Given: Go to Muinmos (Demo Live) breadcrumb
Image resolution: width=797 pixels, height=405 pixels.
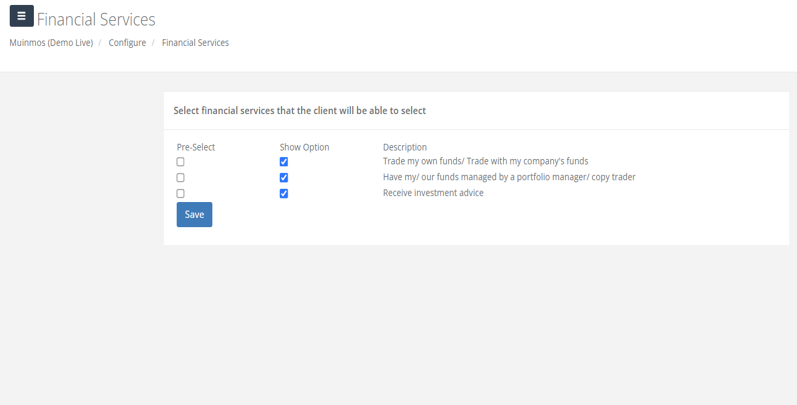Looking at the screenshot, I should (x=51, y=43).
